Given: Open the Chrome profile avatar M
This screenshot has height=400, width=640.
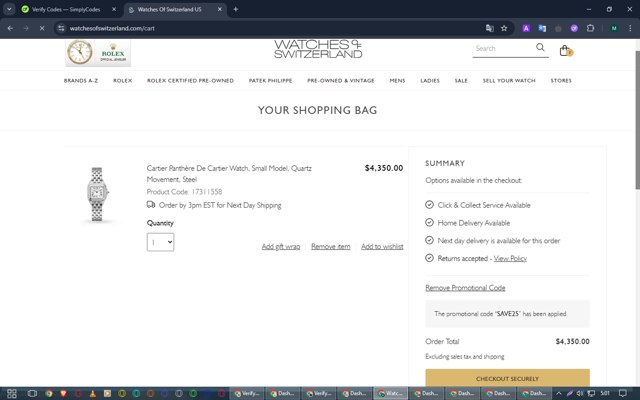Looking at the screenshot, I should click(x=614, y=28).
